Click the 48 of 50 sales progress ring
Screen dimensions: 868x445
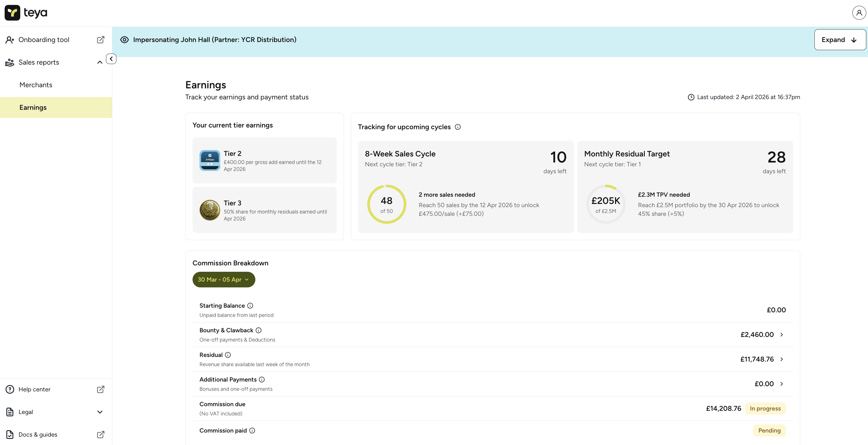(387, 204)
